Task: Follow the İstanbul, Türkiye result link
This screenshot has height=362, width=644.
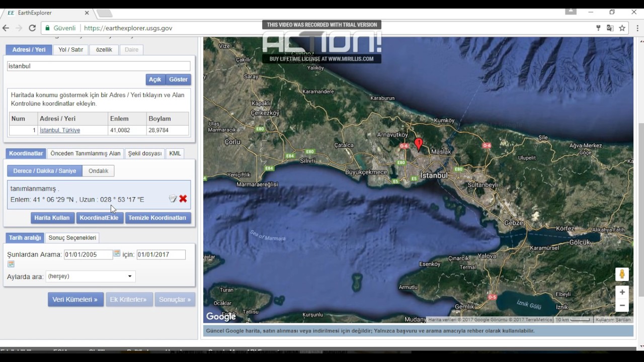Action: (x=60, y=130)
